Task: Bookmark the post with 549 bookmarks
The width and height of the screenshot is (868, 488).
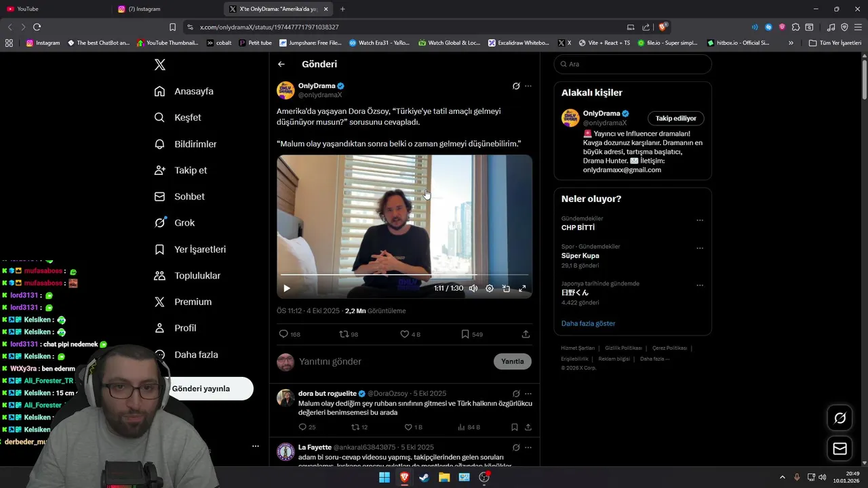Action: (471, 334)
